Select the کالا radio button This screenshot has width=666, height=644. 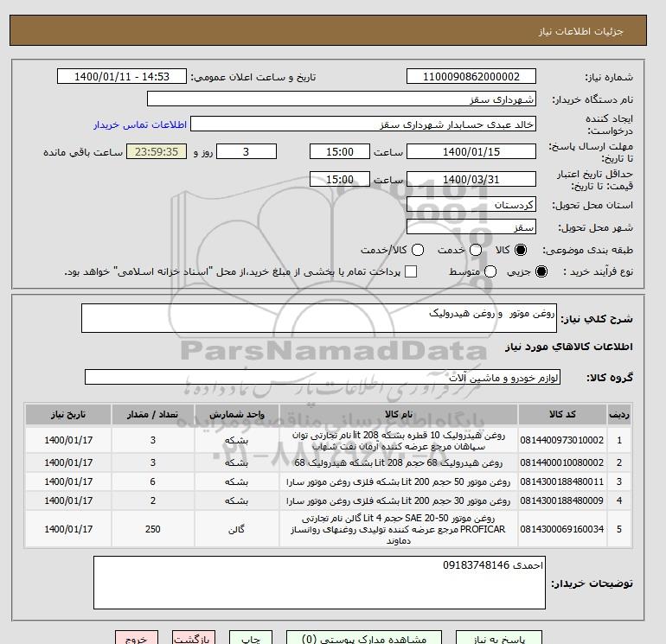(x=521, y=250)
